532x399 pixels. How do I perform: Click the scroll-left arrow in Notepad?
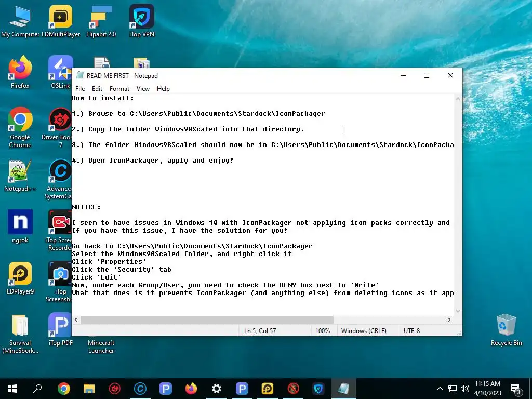click(x=76, y=320)
